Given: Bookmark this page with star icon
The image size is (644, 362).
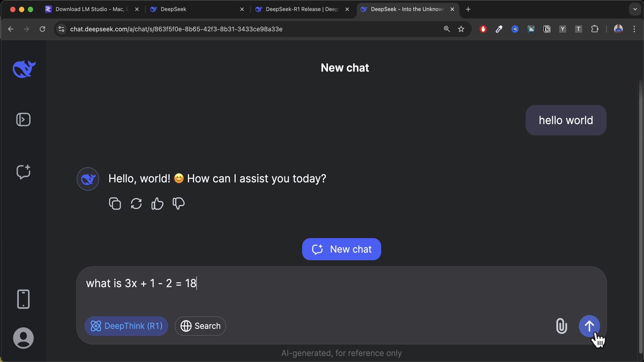Looking at the screenshot, I should tap(461, 29).
